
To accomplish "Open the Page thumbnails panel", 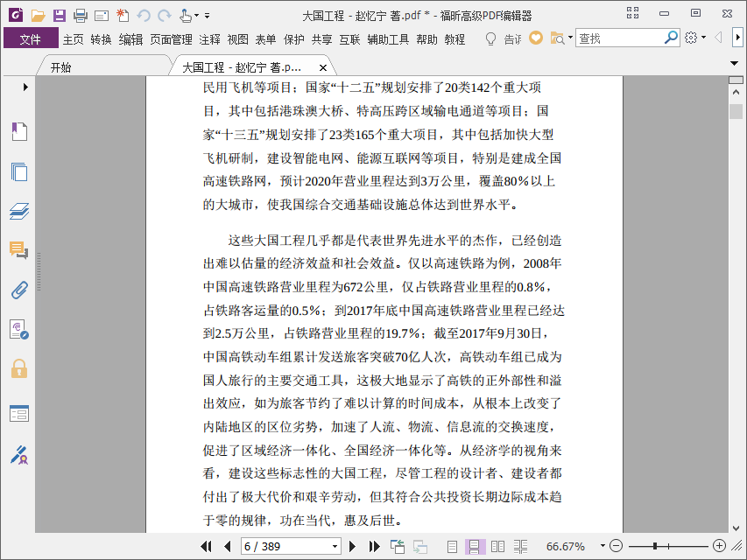I will (x=19, y=171).
